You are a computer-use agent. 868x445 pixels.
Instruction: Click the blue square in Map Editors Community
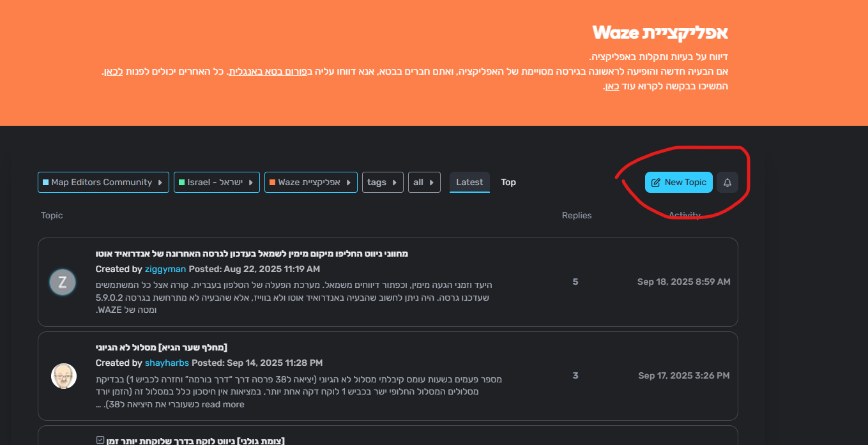pos(45,182)
